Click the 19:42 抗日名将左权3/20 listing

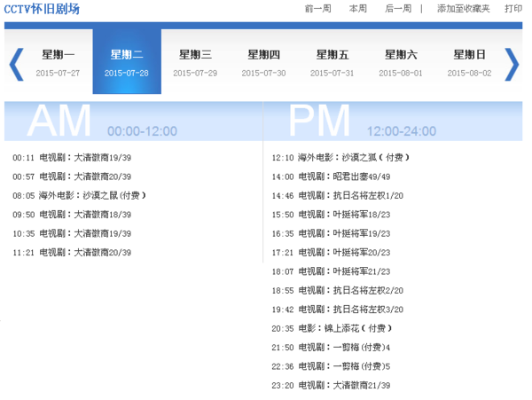click(338, 310)
